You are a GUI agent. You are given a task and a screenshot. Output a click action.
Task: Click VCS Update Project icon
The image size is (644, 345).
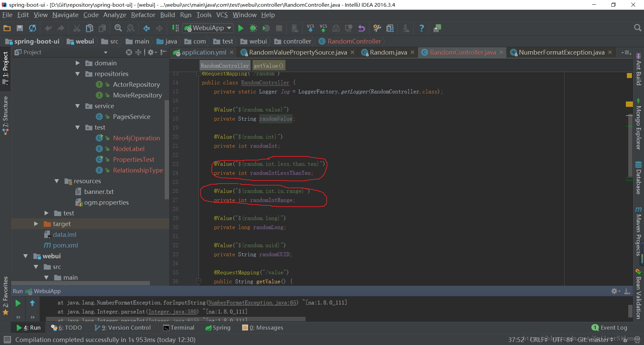[311, 28]
